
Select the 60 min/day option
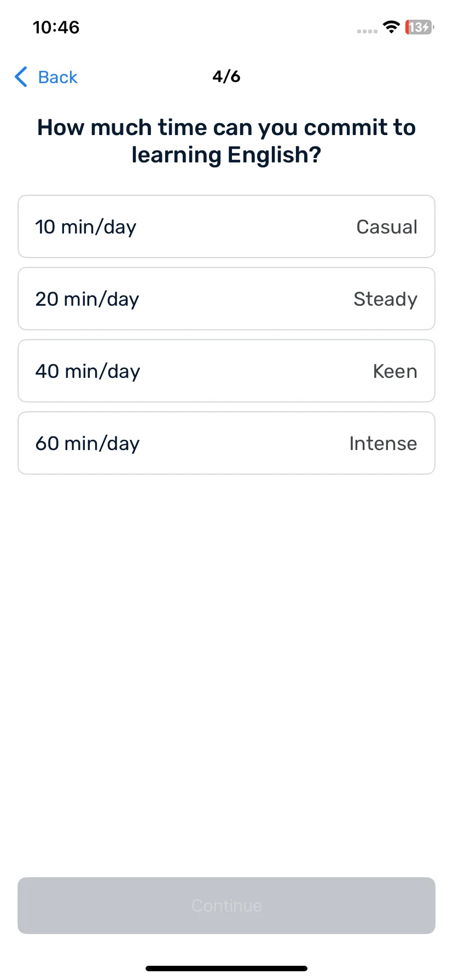[226, 443]
